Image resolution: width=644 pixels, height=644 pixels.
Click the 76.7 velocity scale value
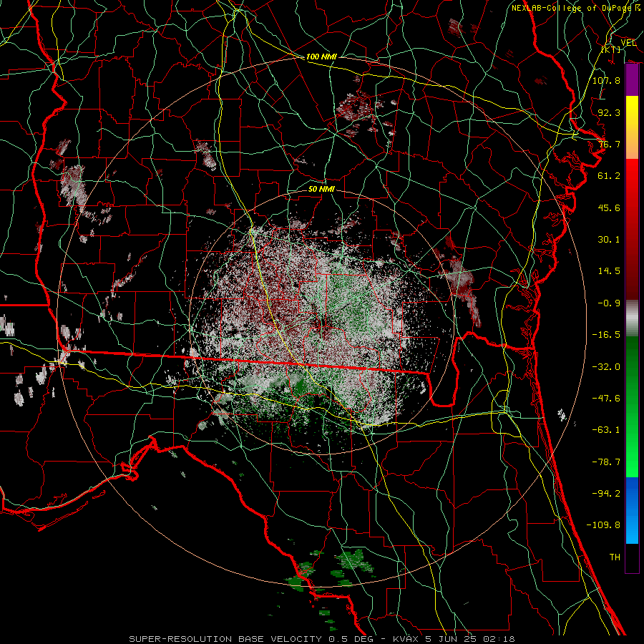[x=609, y=144]
